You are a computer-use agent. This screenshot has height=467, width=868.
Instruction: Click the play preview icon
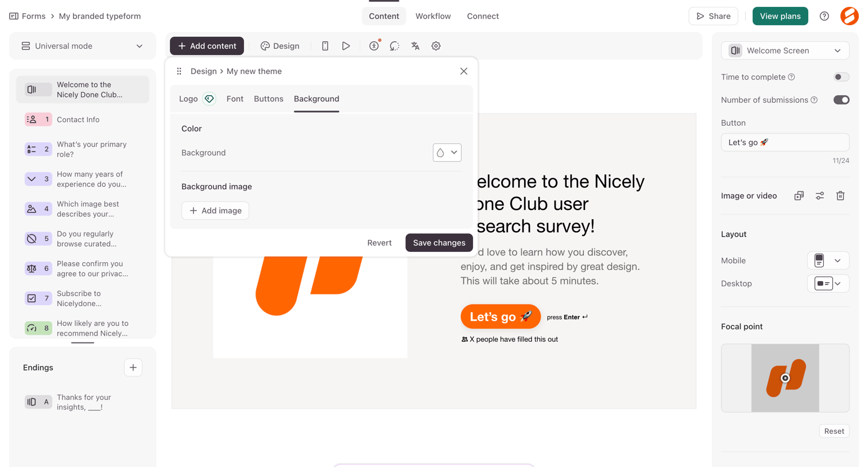(x=346, y=46)
